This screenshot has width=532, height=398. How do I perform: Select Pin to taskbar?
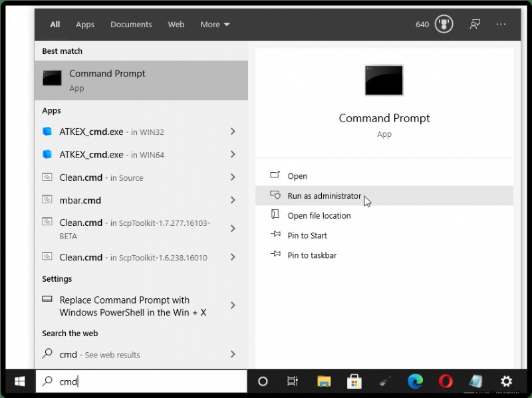384,255
